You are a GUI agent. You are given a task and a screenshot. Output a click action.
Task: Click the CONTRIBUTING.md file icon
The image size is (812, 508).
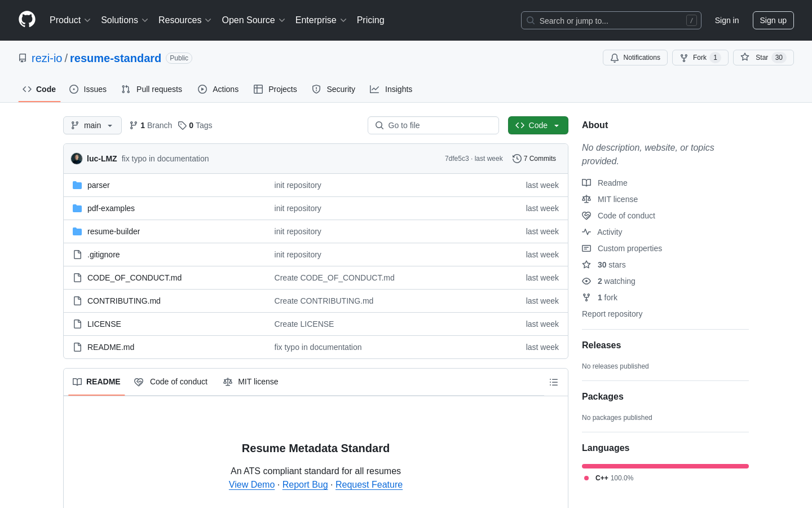77,301
